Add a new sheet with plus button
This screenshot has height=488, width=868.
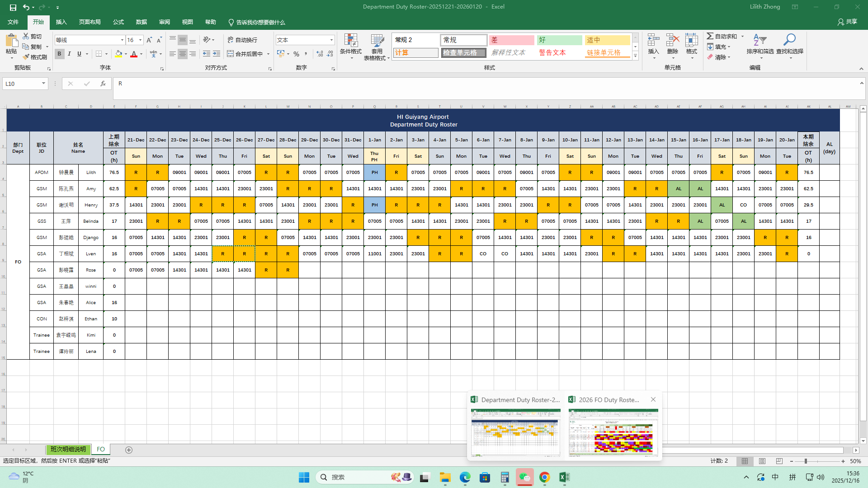(x=129, y=450)
